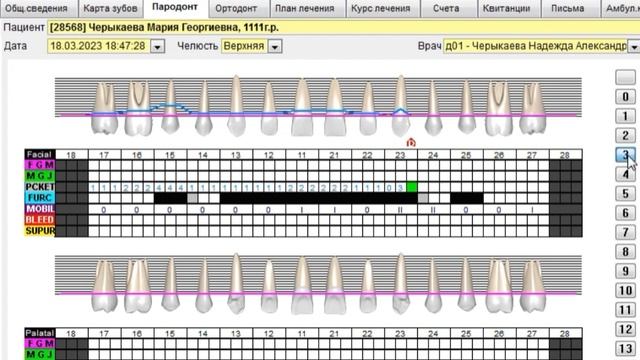Viewport: 640px width, 360px height.
Task: Choose depth value 13 button
Action: coord(625,349)
